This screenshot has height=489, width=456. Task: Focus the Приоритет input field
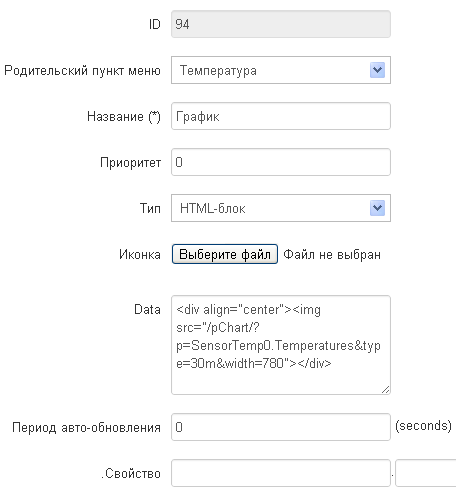pyautogui.click(x=281, y=162)
